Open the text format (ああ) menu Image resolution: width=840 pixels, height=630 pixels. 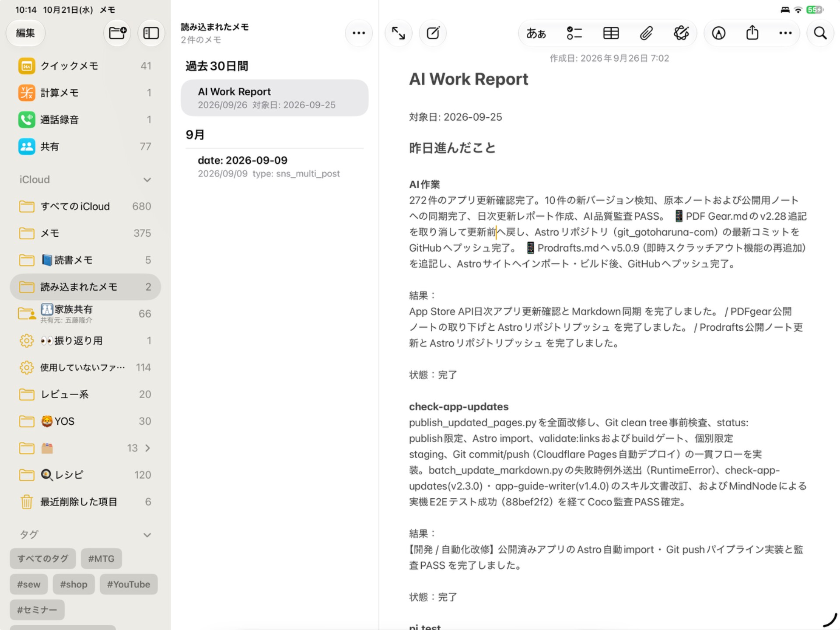click(x=536, y=33)
